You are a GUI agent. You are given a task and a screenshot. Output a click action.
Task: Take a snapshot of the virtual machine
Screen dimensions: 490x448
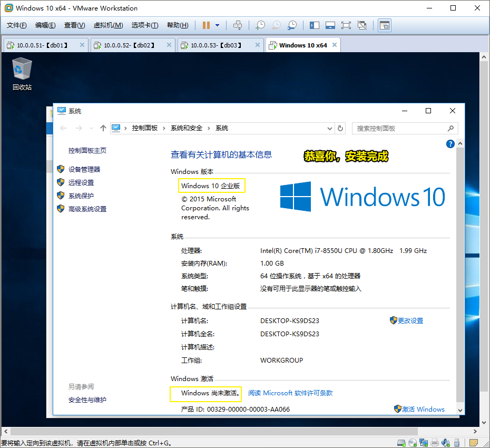pos(260,25)
